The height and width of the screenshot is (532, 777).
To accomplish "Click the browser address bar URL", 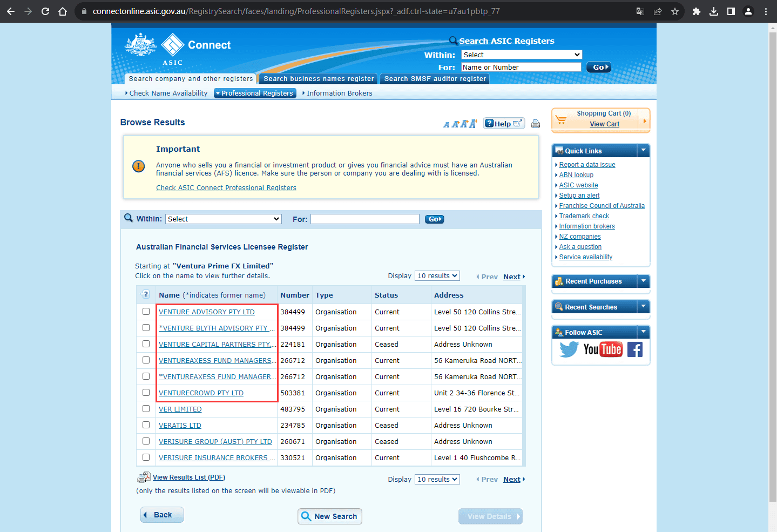I will pyautogui.click(x=296, y=11).
